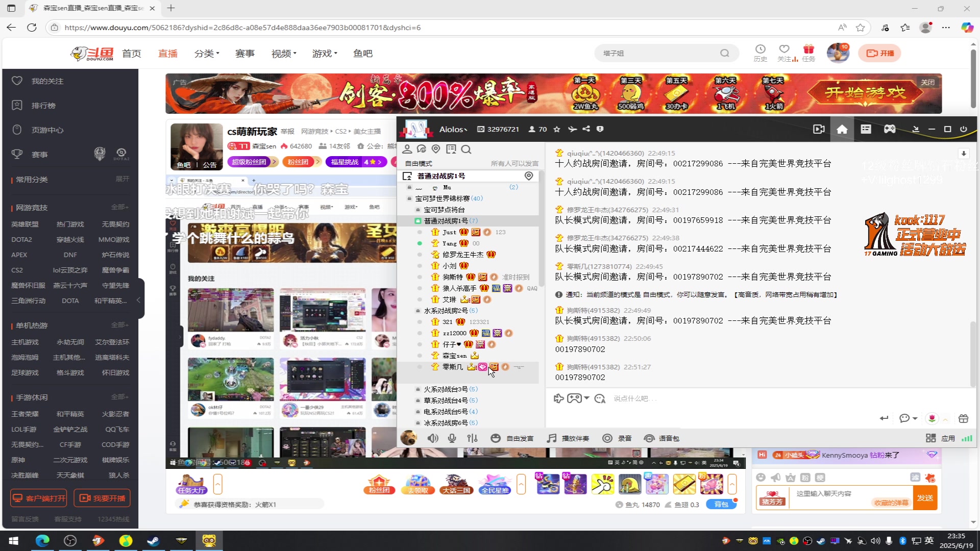Open the YY game controller icon
Viewport: 980px width, 551px height.
[x=890, y=130]
